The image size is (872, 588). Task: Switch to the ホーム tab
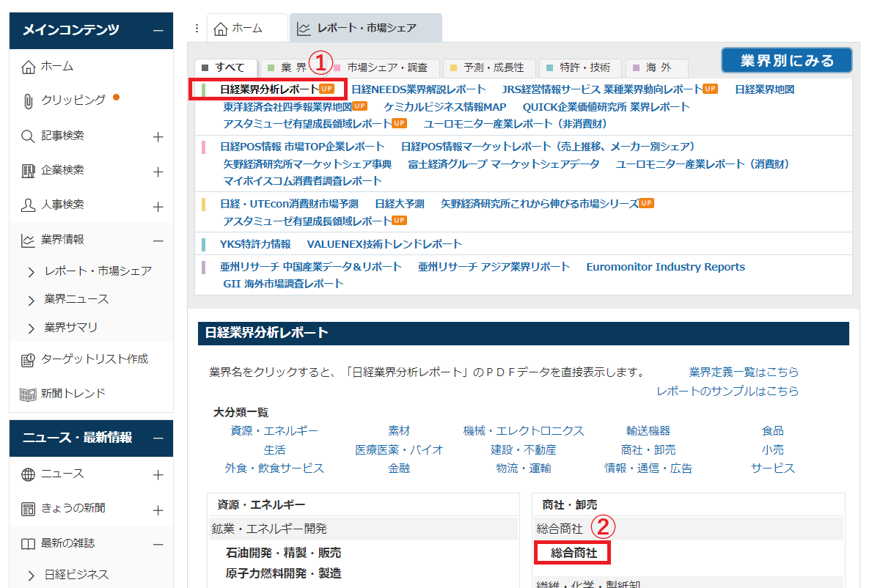(x=238, y=29)
